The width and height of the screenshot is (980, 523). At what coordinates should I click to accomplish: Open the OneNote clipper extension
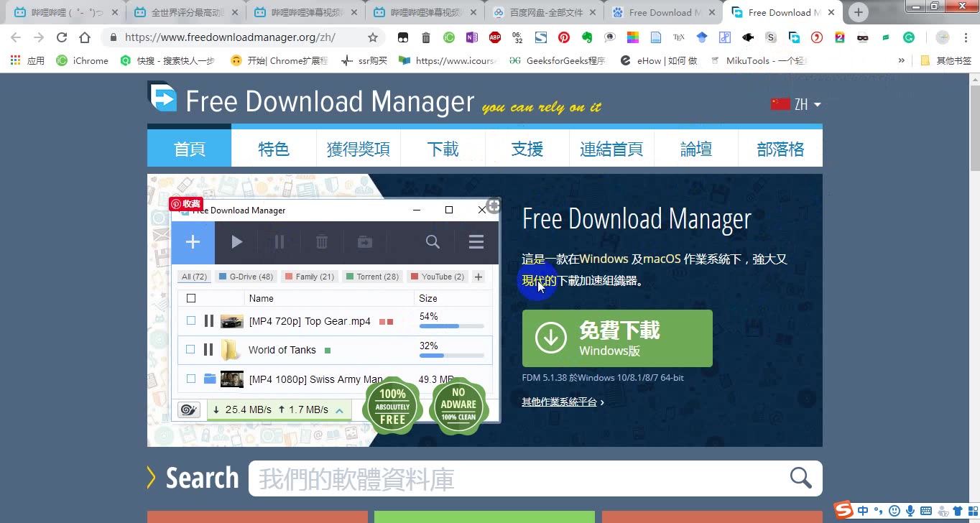[x=471, y=37]
